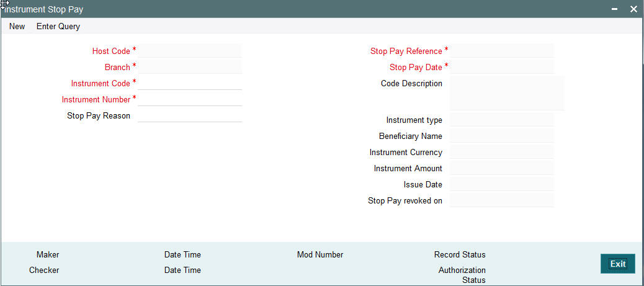
Task: Close the Instrument Stop Pay window
Action: pyautogui.click(x=633, y=9)
